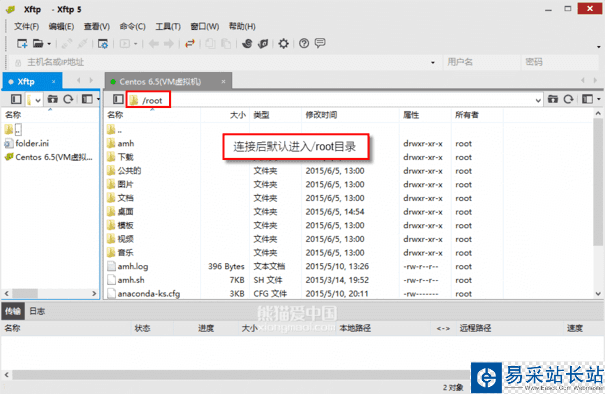The width and height of the screenshot is (605, 394).
Task: Open the 帮助(H) menu
Action: pos(242,26)
